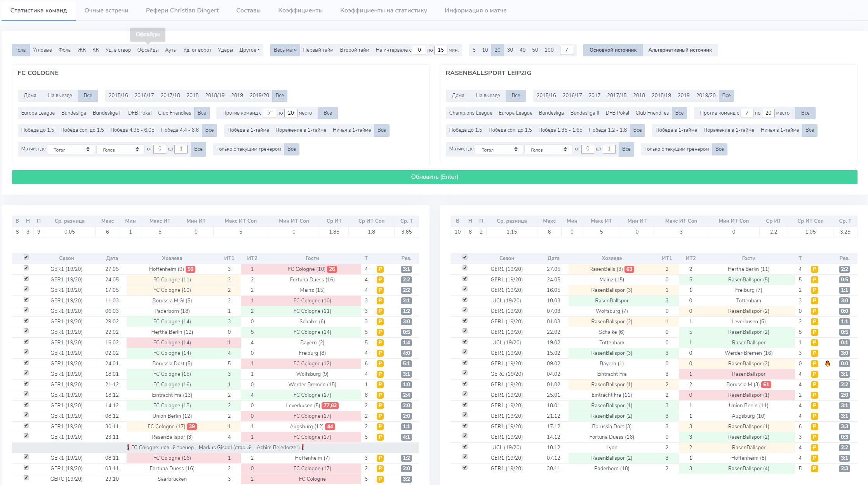This screenshot has width=868, height=485.
Task: Uncheck the Borussia M.Gl 11.03 match row
Action: 26,300
